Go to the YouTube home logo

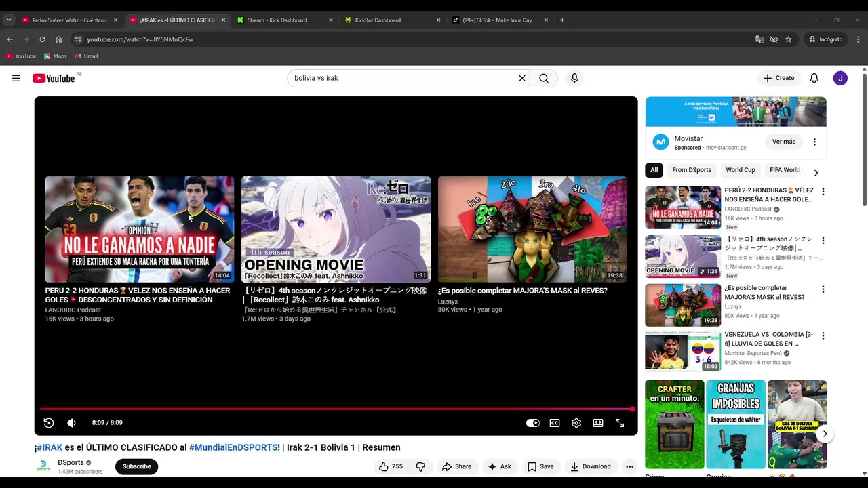[x=54, y=78]
